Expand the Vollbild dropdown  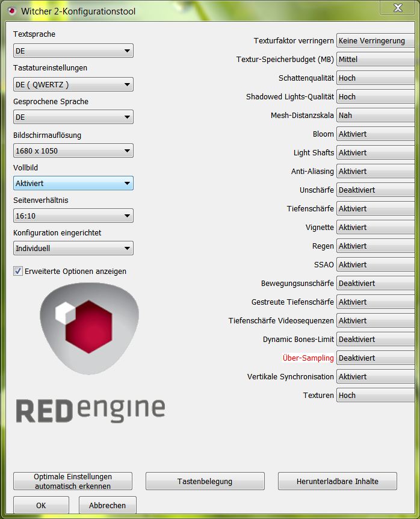pos(73,183)
